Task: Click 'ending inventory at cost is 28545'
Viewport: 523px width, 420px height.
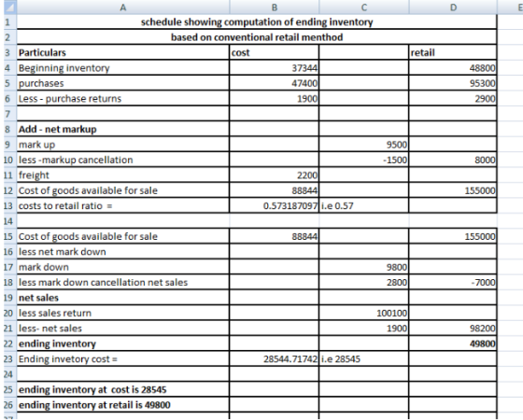Action: [x=123, y=390]
